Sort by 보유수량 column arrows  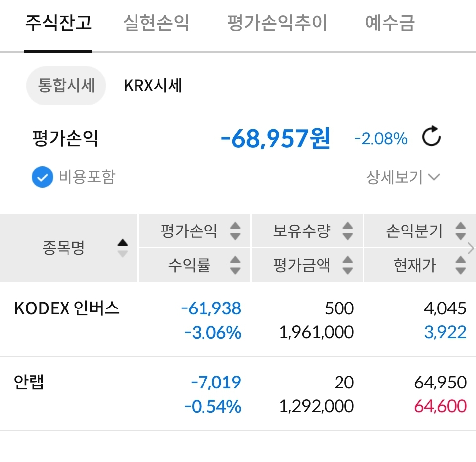[348, 231]
